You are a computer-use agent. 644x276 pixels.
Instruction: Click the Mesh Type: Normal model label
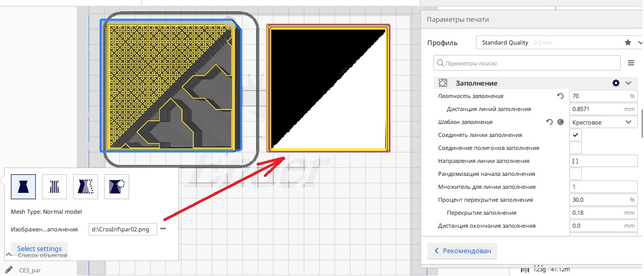click(47, 212)
